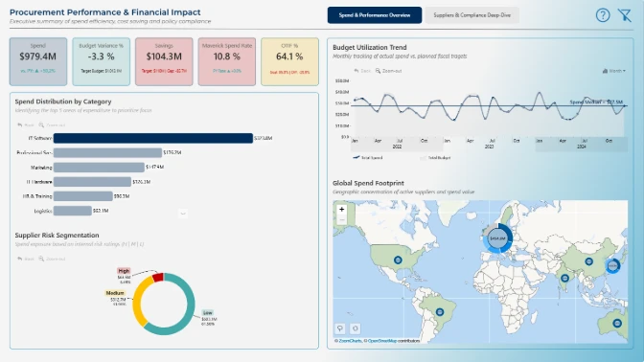Switch to Spend & Performance Overview tab
Screen dimensions: 644x362
point(374,15)
